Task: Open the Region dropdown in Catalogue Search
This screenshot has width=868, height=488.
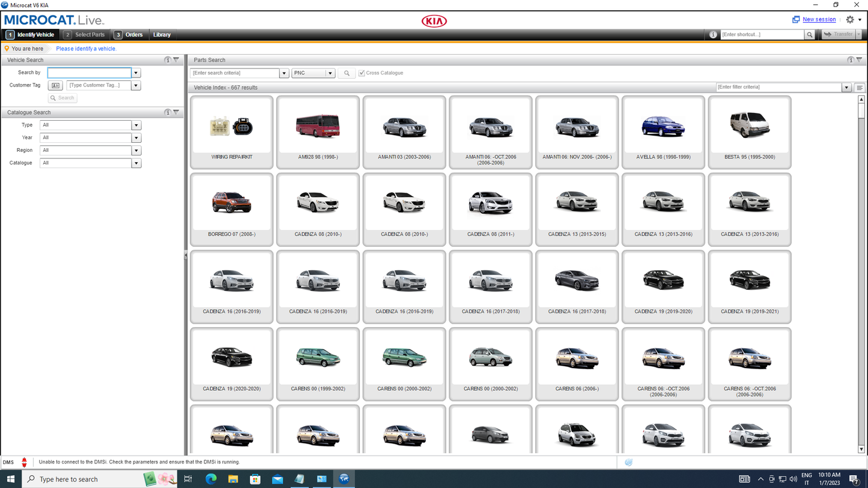Action: pyautogui.click(x=136, y=151)
